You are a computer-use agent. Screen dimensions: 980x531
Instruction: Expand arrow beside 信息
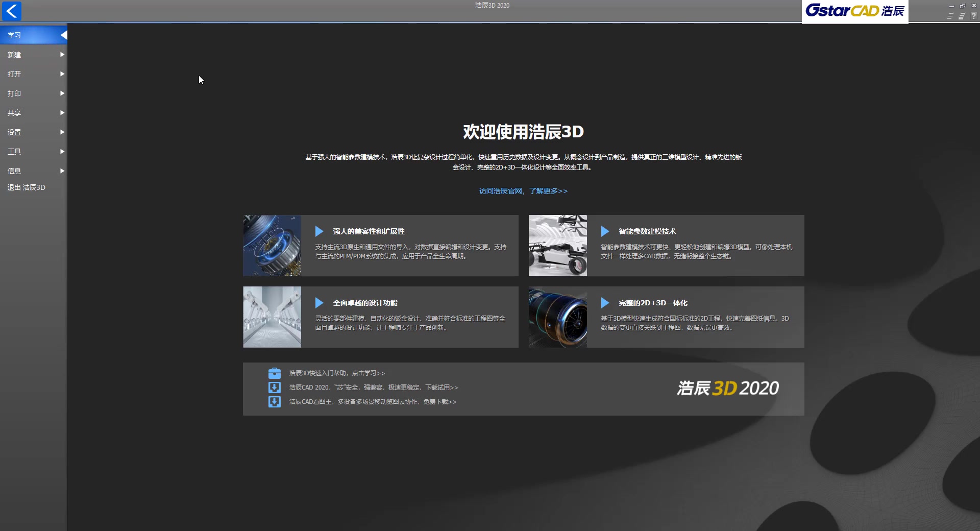click(62, 171)
